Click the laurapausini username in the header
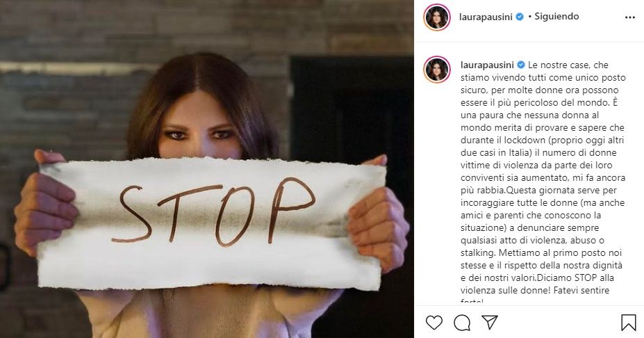This screenshot has height=338, width=644. pos(486,17)
